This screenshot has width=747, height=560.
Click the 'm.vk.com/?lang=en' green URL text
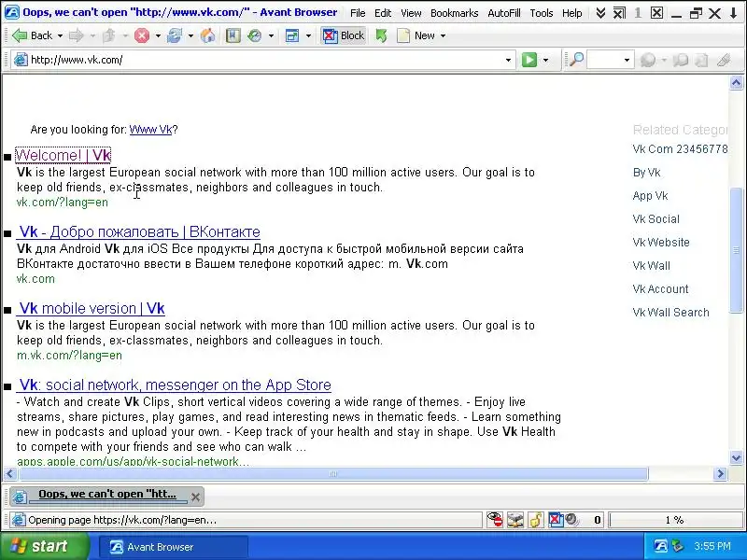click(69, 356)
